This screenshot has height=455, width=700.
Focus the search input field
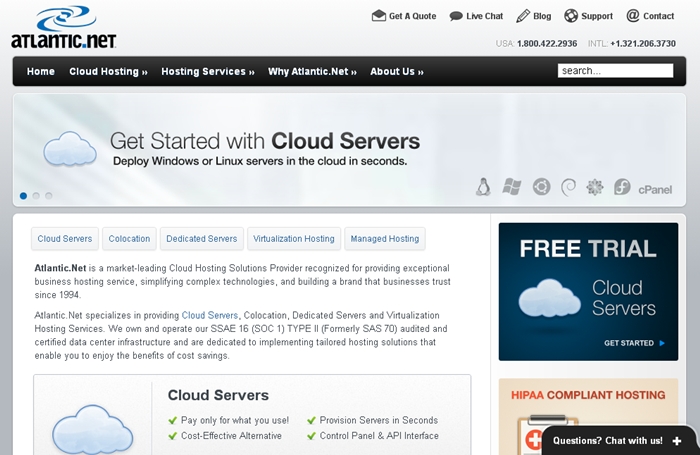coord(615,71)
